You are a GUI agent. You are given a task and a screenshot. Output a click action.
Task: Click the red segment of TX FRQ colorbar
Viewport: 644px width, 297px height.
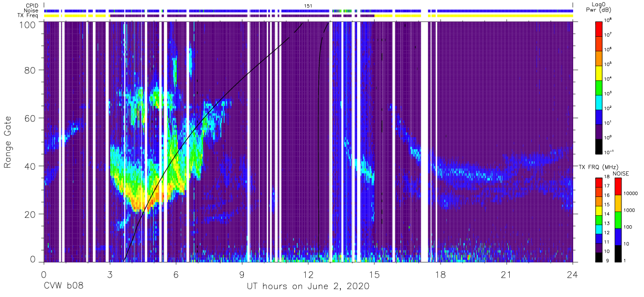click(598, 182)
